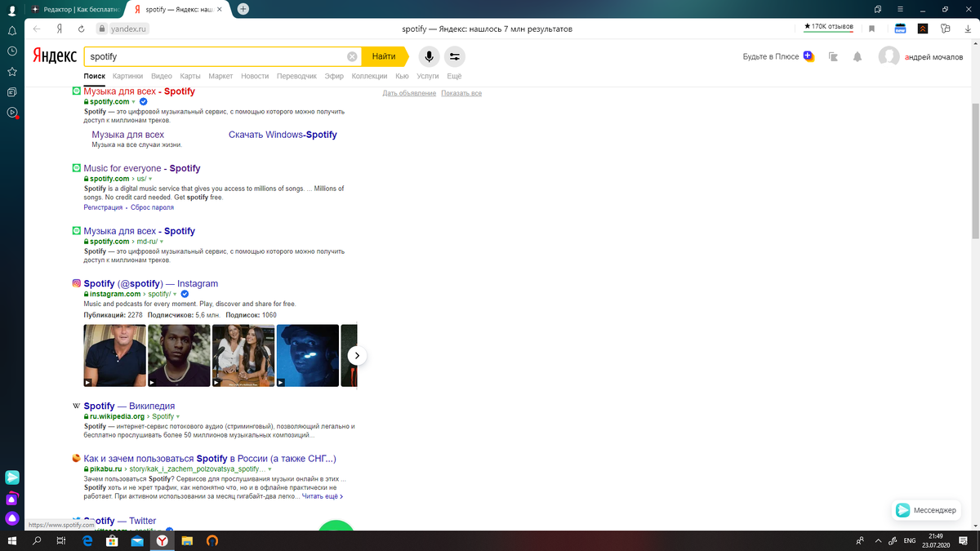Switch to the 'Карты' tab
This screenshot has height=551, width=980.
click(x=190, y=76)
